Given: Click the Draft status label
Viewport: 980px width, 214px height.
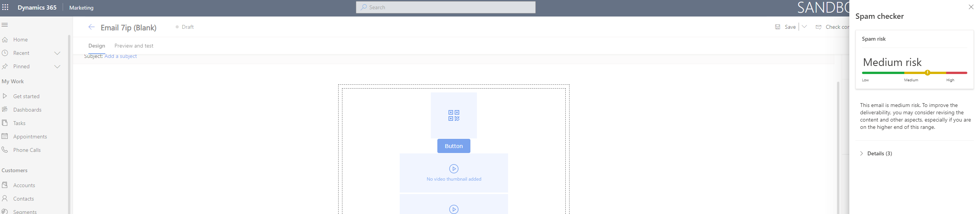Looking at the screenshot, I should (x=188, y=27).
